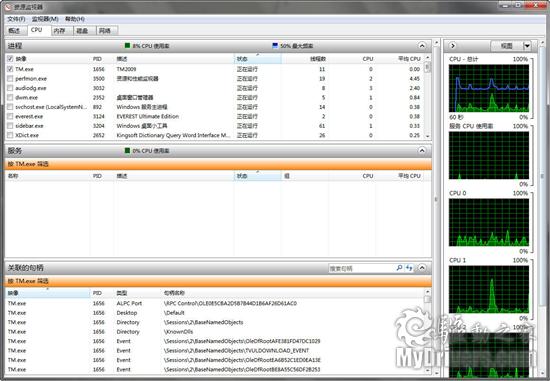This screenshot has width=550, height=381.
Task: Open the 监视器(M) menu
Action: [45, 19]
